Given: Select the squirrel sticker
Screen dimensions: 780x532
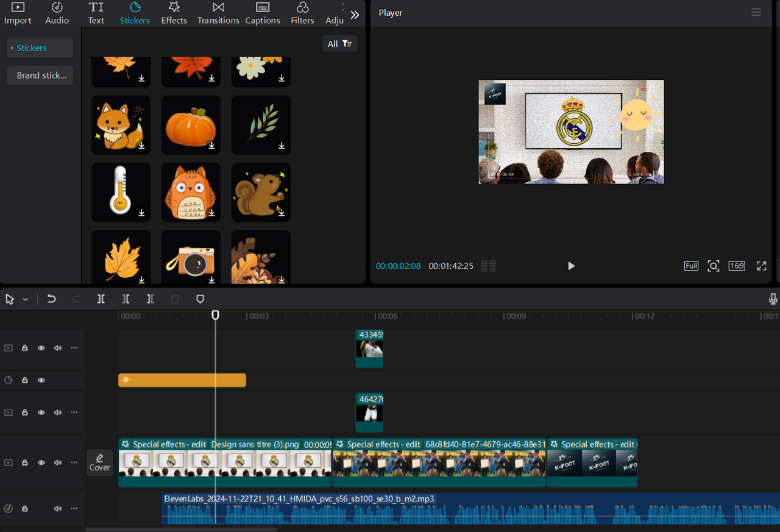Looking at the screenshot, I should pyautogui.click(x=261, y=192).
